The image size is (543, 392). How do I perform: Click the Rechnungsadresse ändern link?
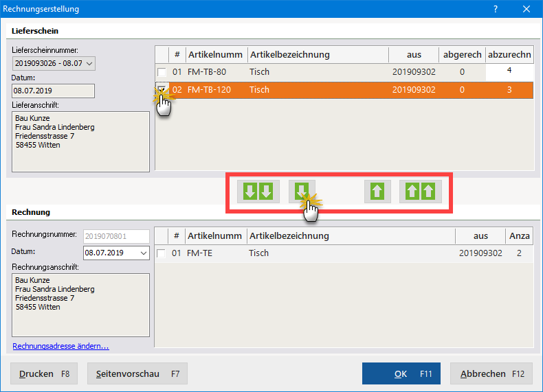click(60, 346)
